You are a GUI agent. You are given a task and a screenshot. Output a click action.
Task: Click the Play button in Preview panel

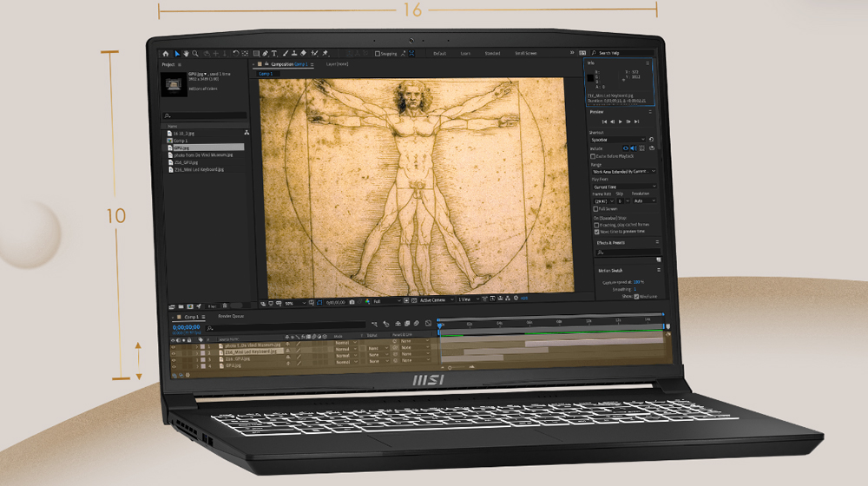click(620, 121)
